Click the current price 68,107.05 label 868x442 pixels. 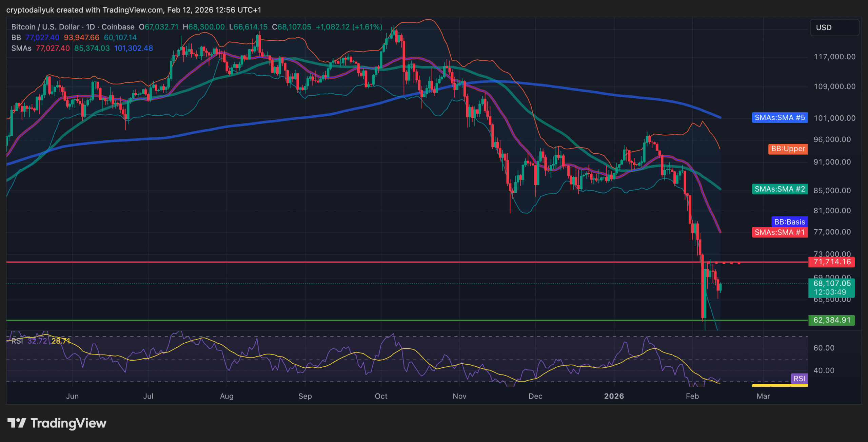831,284
